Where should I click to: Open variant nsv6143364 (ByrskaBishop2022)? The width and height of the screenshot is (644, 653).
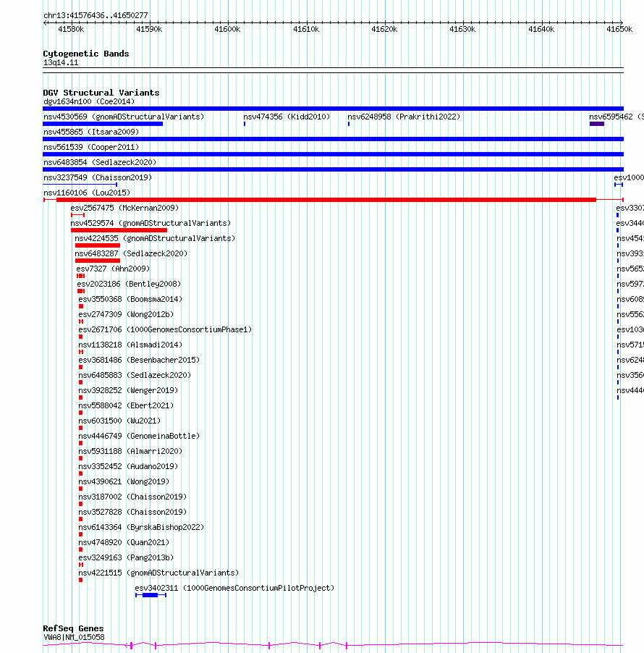(142, 527)
